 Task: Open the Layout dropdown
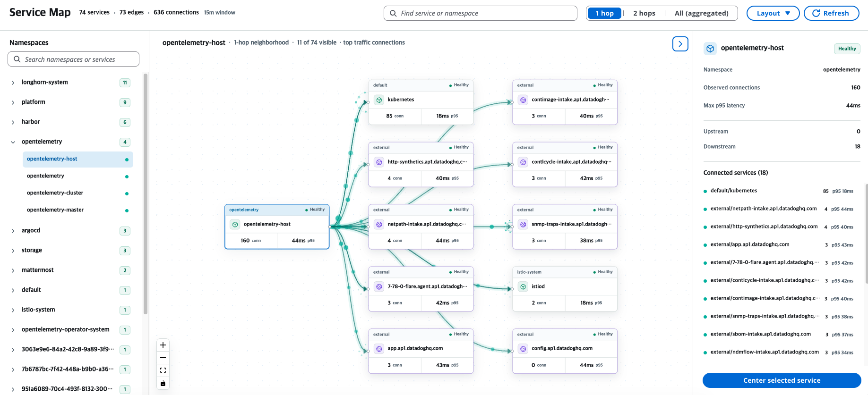[773, 13]
